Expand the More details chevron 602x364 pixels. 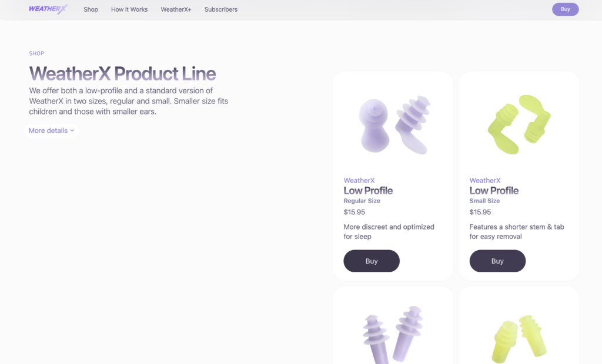72,130
